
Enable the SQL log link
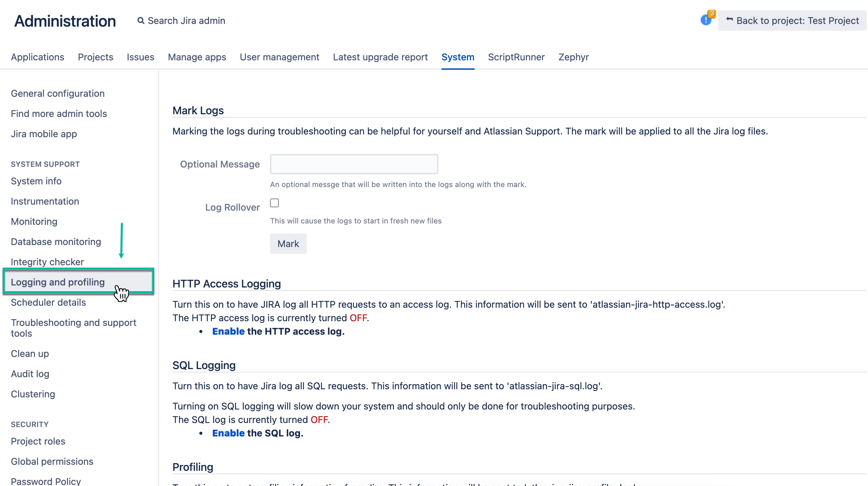[228, 433]
